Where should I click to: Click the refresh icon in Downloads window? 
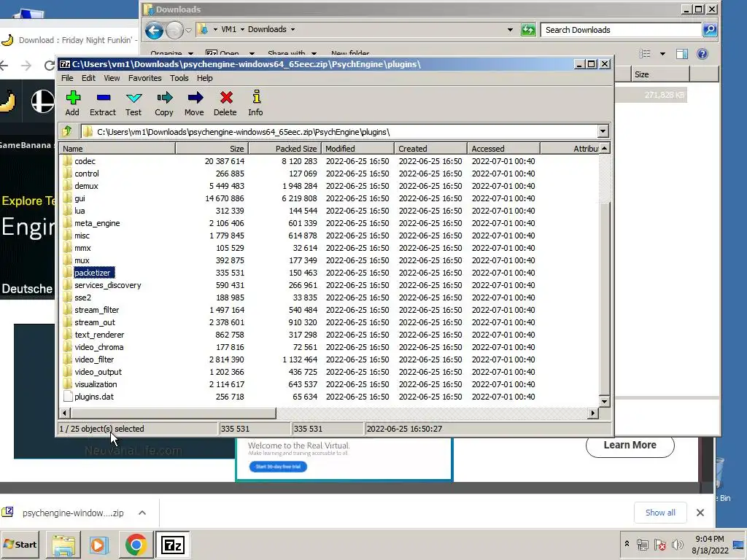click(x=528, y=29)
